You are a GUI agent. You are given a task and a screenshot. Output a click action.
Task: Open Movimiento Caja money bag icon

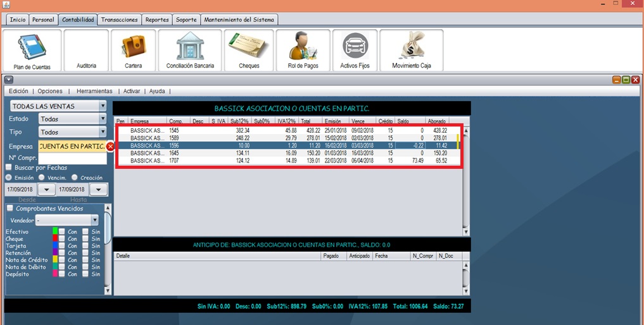[411, 50]
